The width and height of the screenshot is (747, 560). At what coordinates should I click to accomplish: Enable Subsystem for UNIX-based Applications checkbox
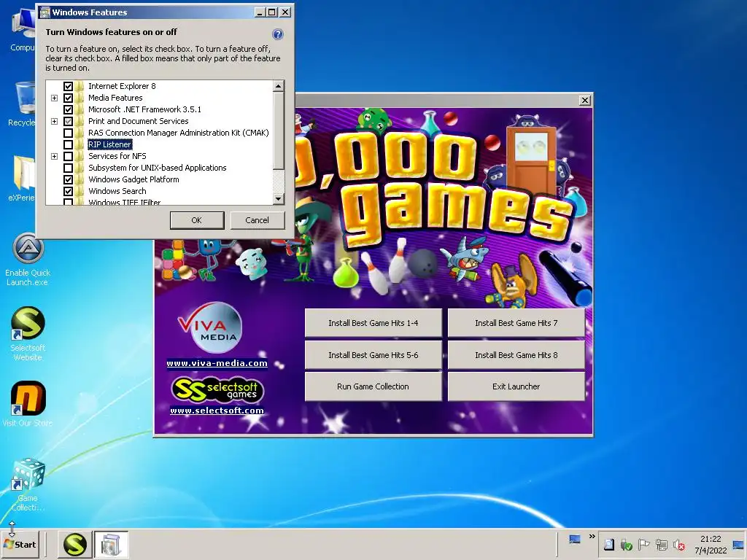[x=68, y=168]
